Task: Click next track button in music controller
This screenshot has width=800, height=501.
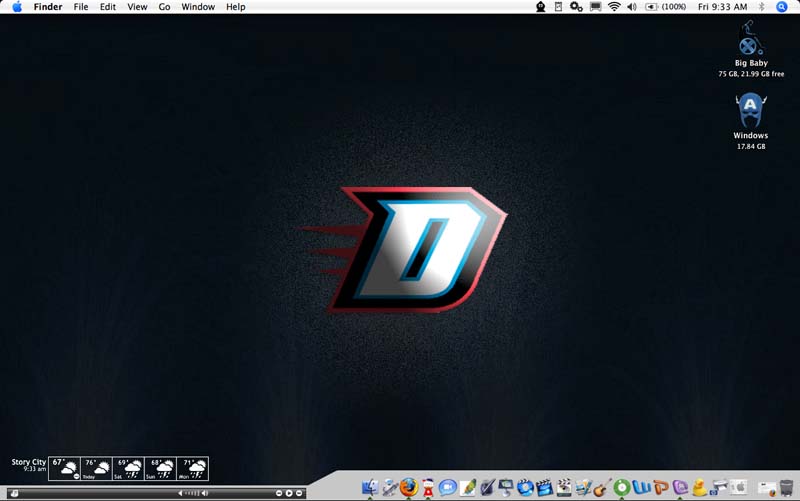Action: point(299,493)
